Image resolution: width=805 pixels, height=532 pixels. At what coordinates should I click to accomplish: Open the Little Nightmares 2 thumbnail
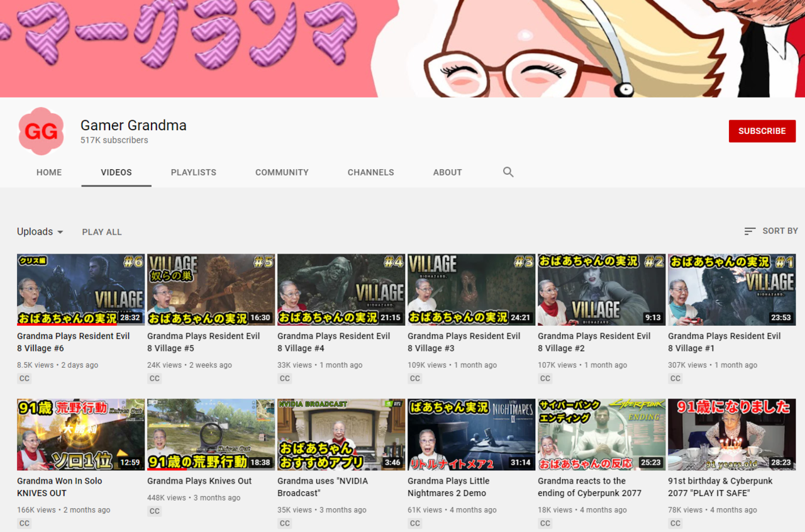point(471,435)
